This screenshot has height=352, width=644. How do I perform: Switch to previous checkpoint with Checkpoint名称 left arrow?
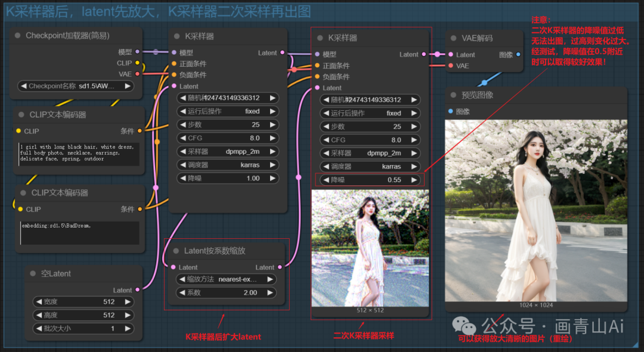[23, 86]
